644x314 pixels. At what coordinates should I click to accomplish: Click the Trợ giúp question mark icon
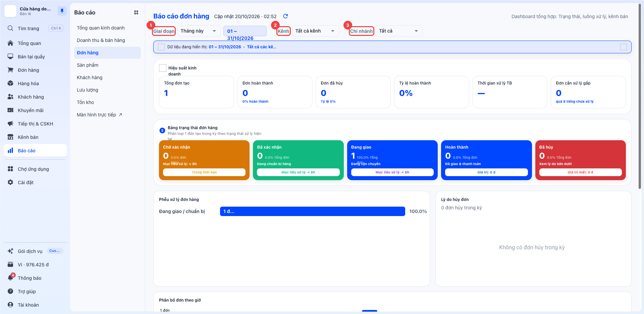coord(10,292)
